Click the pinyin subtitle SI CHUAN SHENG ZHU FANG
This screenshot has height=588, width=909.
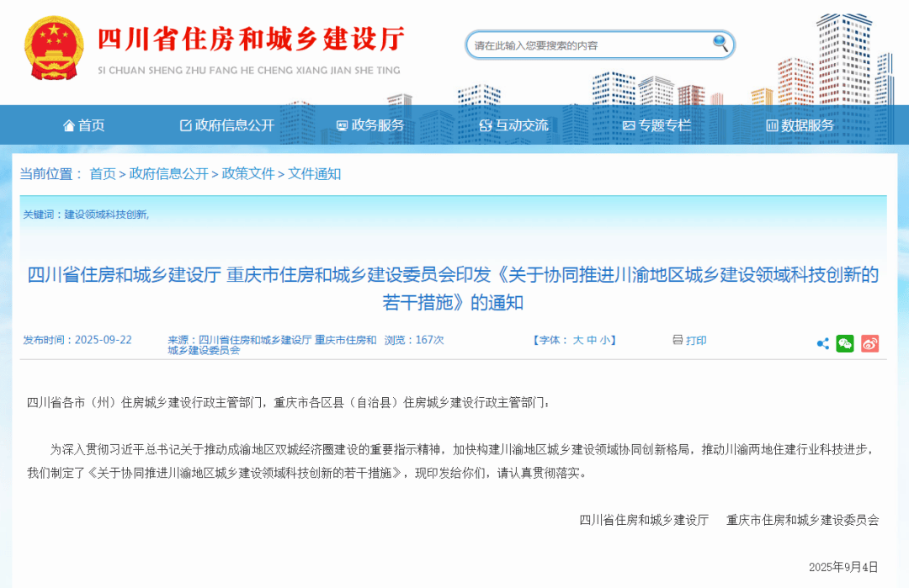(x=249, y=70)
